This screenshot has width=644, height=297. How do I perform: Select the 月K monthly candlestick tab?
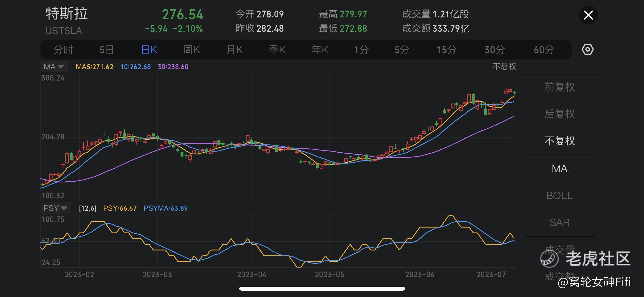[x=235, y=50]
